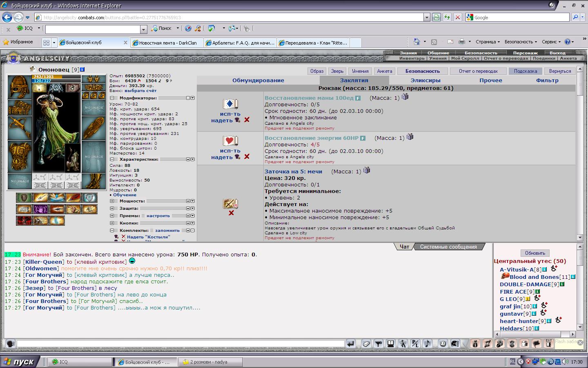This screenshot has height=368, width=588.
Task: Click the sound note icon in chat toolbar
Action: [428, 344]
